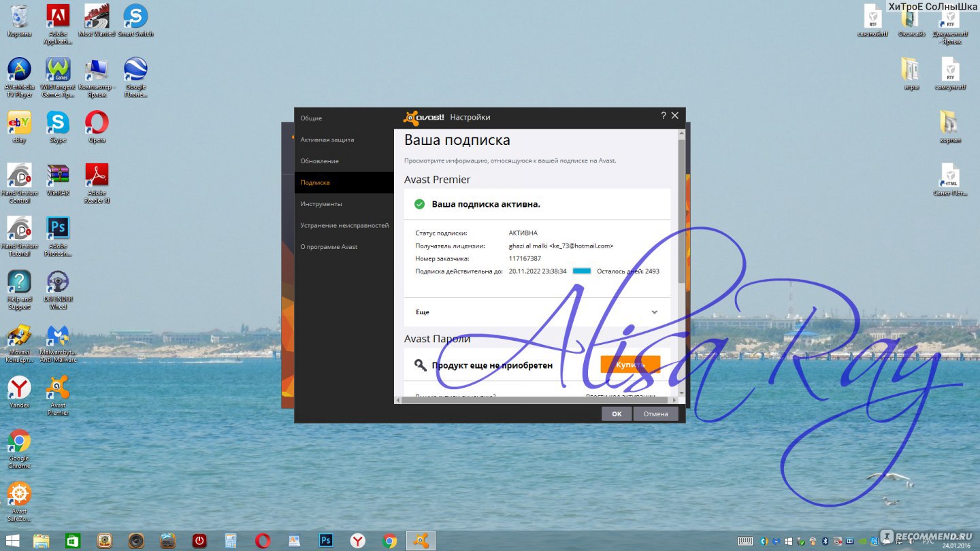The height and width of the screenshot is (551, 980).
Task: Open Windows Store from the taskbar
Action: pyautogui.click(x=73, y=541)
